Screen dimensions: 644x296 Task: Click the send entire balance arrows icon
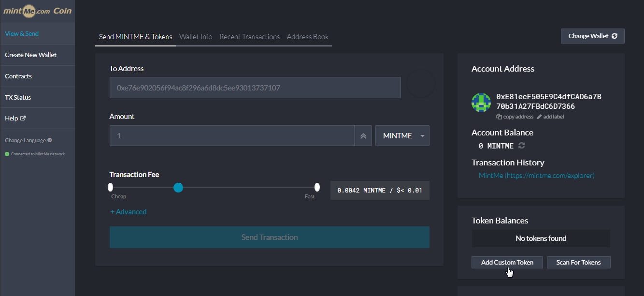(363, 136)
